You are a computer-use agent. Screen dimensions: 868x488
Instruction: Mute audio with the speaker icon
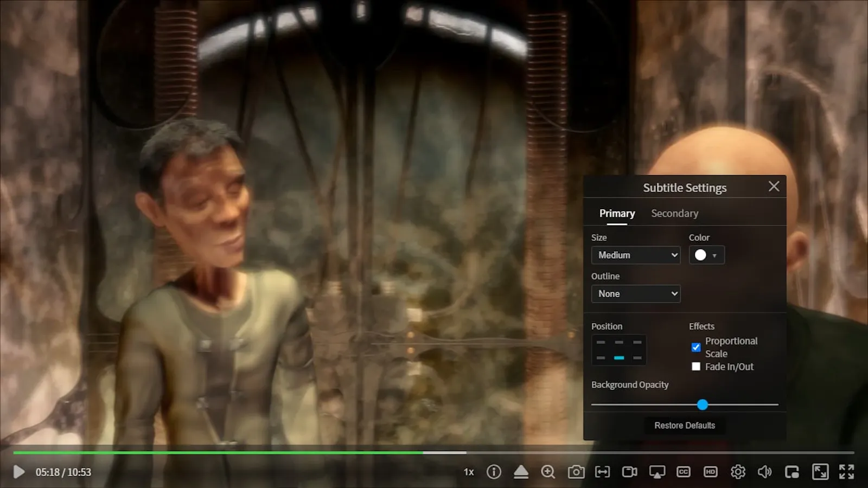pyautogui.click(x=765, y=472)
